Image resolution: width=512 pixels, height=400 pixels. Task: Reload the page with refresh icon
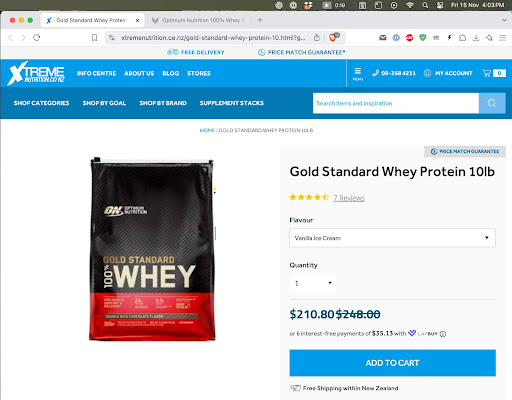click(37, 38)
